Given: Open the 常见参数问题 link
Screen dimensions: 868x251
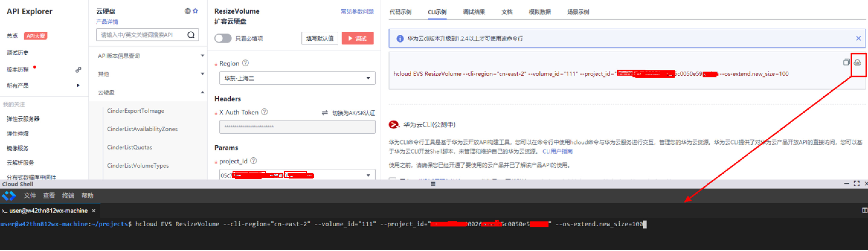Looking at the screenshot, I should coord(357,11).
